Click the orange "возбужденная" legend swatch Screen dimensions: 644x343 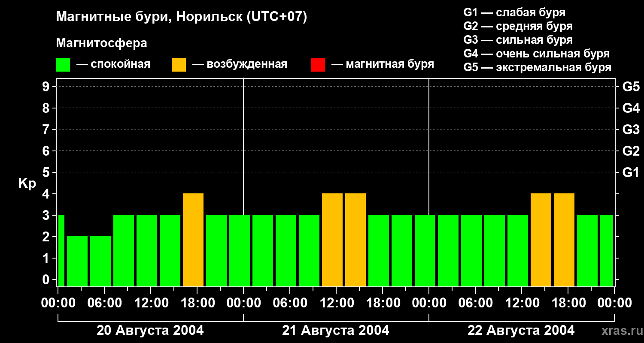tap(179, 65)
